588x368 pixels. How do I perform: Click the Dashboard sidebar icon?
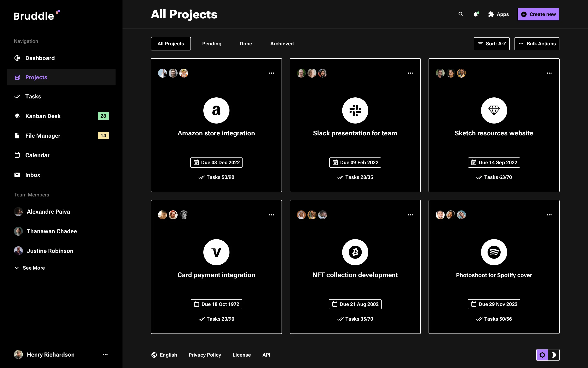pyautogui.click(x=17, y=58)
